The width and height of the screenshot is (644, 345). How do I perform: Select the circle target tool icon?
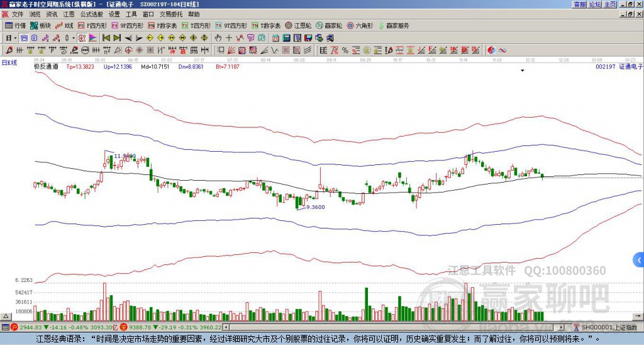(x=128, y=50)
